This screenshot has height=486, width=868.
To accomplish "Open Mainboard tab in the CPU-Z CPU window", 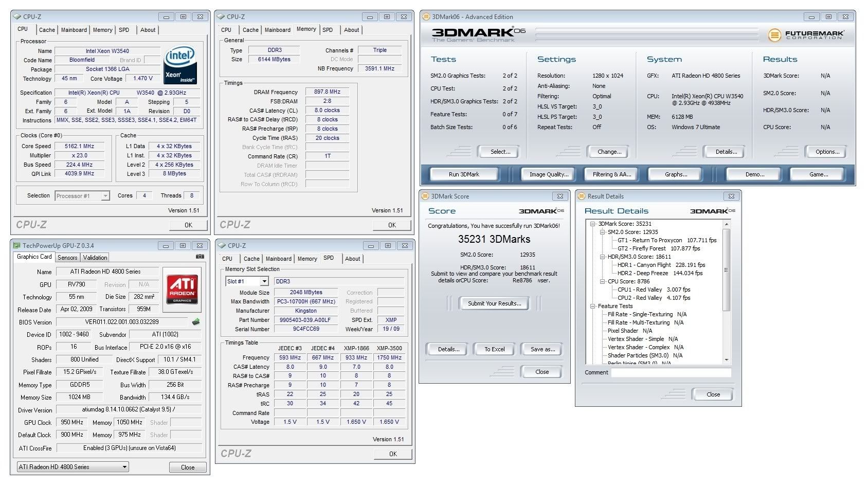I will tap(74, 30).
